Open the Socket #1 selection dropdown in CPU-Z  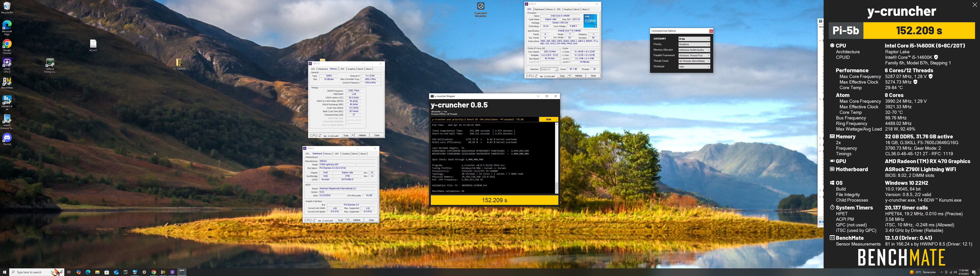549,69
